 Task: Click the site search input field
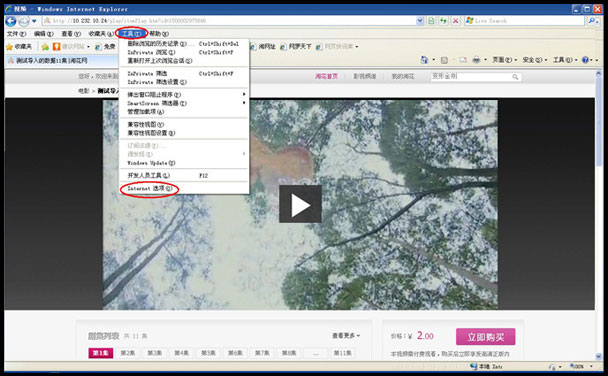click(471, 77)
